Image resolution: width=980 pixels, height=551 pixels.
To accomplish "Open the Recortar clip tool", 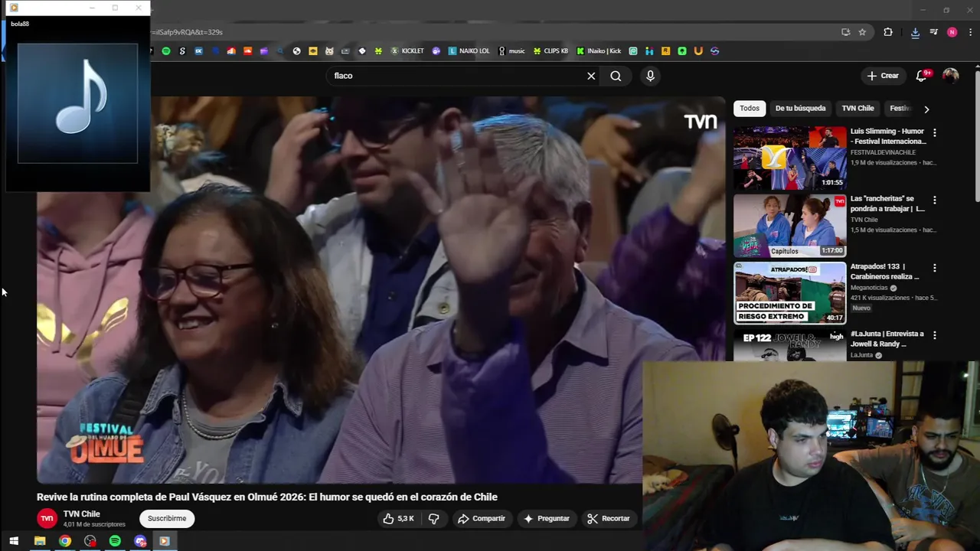I will pos(609,518).
